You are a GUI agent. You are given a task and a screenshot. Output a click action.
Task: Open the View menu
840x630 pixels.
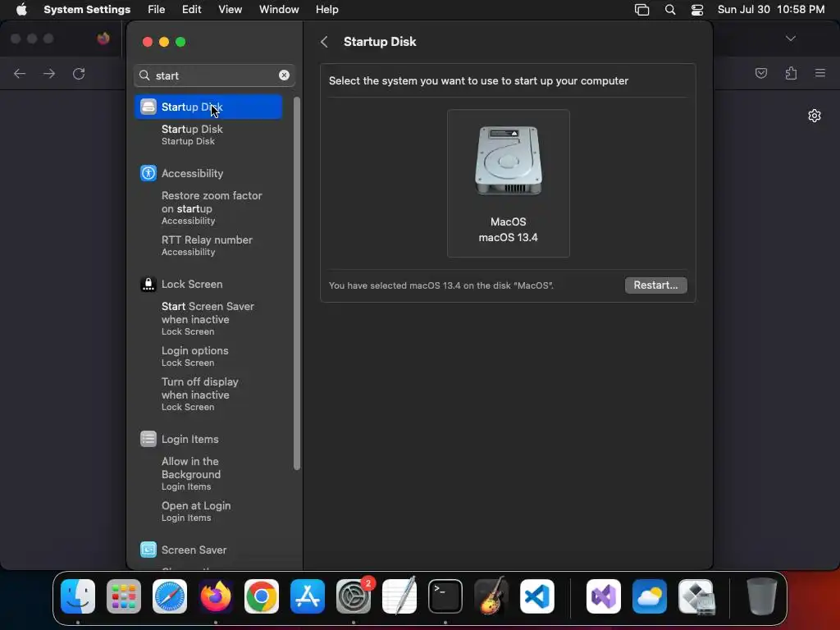tap(230, 10)
